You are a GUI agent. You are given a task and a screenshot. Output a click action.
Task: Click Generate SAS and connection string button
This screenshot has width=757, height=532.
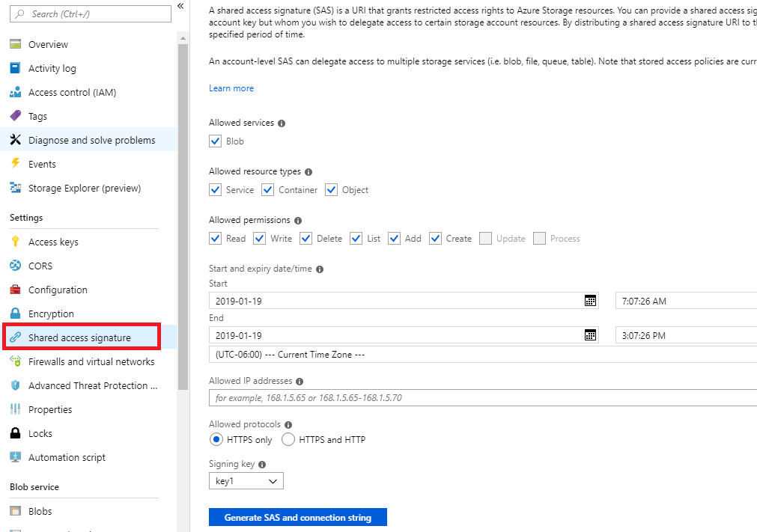pyautogui.click(x=298, y=517)
